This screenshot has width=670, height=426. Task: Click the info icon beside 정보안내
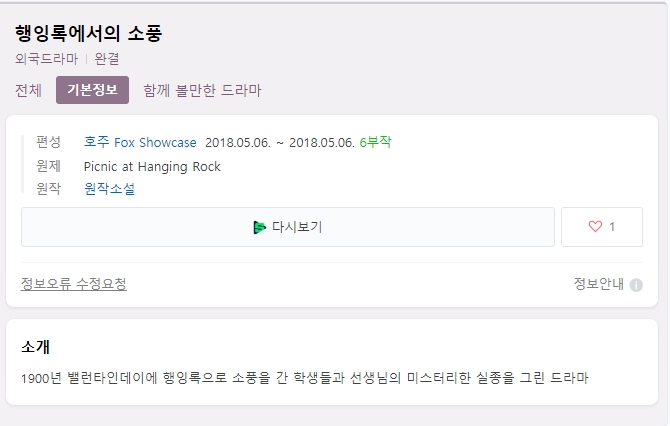pos(636,285)
